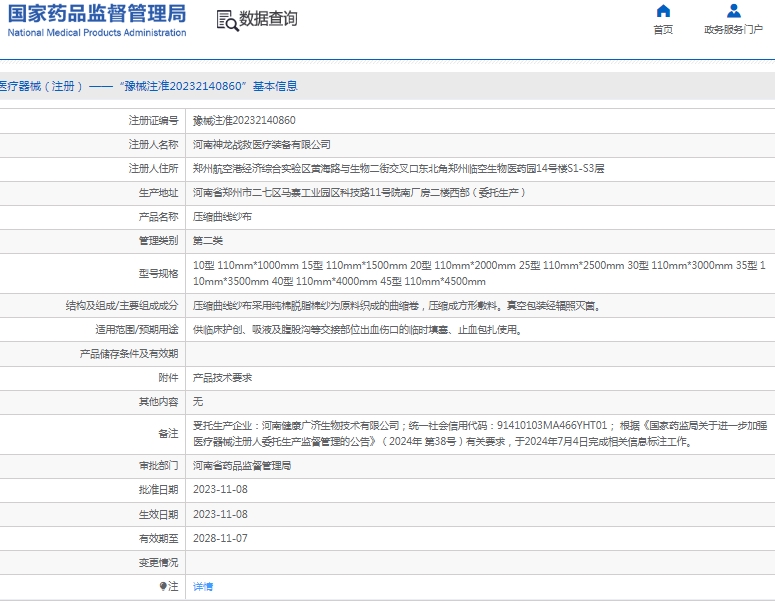
Task: Click the 基本信息 page title bar
Action: coord(388,86)
